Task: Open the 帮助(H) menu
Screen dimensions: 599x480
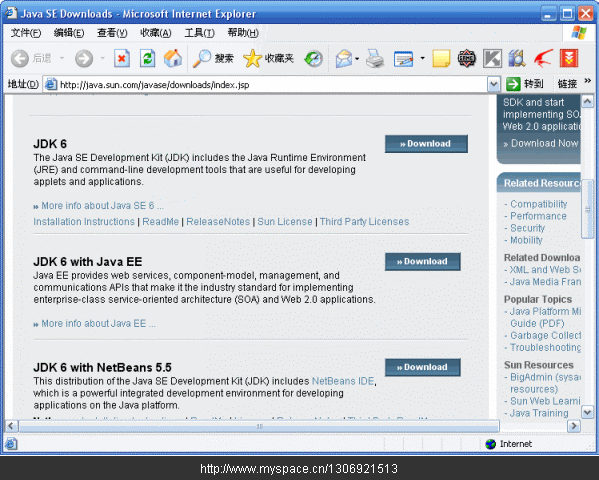Action: 243,33
